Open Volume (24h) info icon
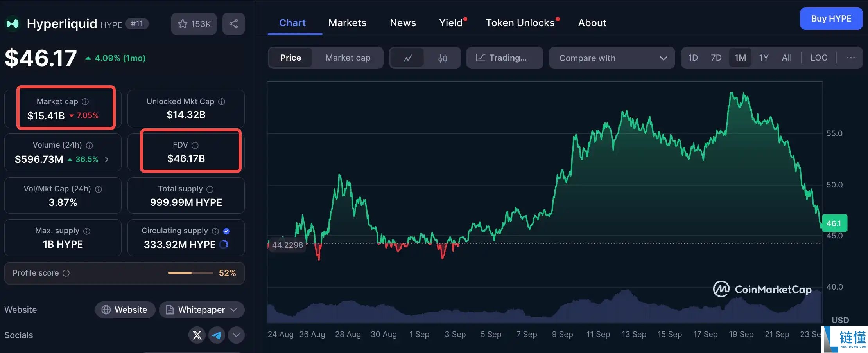The width and height of the screenshot is (868, 353). point(90,146)
